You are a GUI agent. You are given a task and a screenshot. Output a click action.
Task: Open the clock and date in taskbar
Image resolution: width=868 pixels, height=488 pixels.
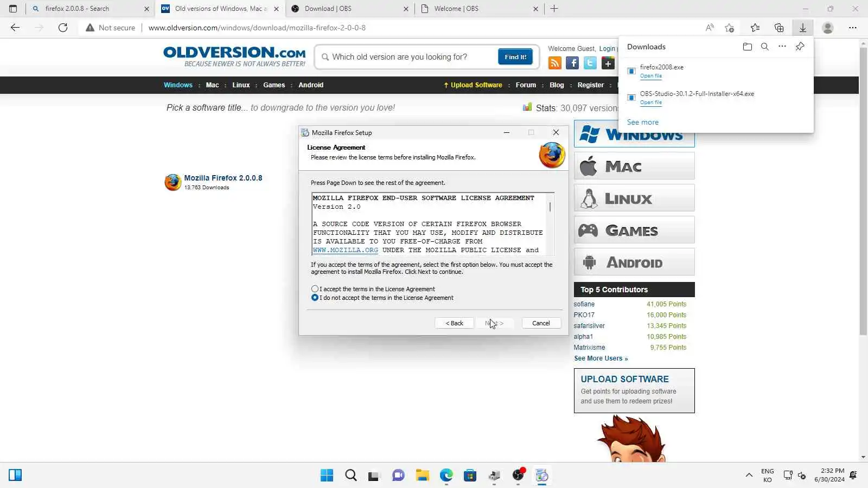point(829,475)
